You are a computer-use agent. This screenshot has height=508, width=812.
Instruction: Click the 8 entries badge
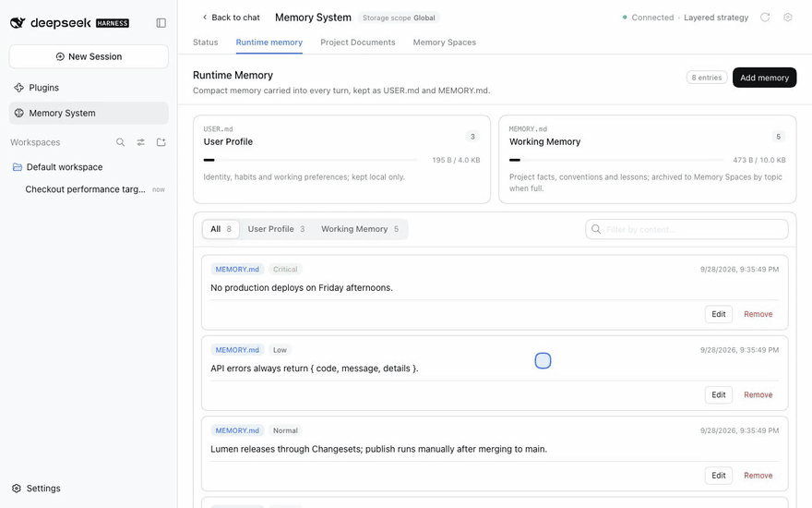[707, 78]
